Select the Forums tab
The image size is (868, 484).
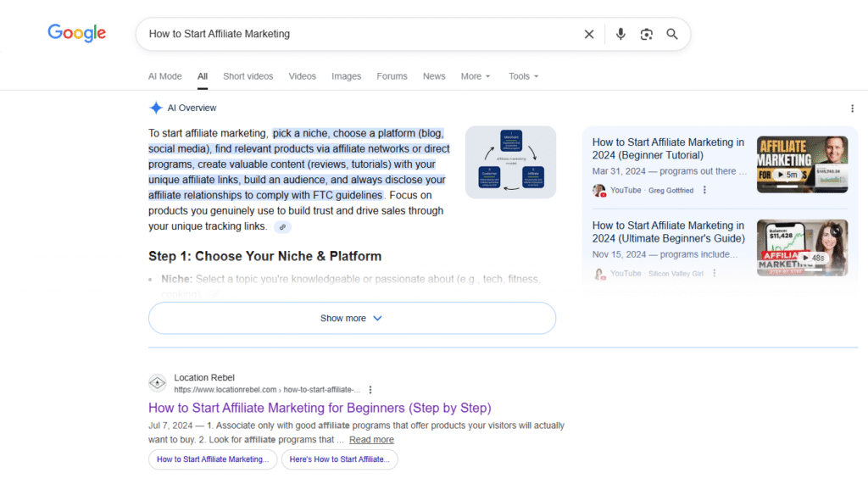(392, 76)
